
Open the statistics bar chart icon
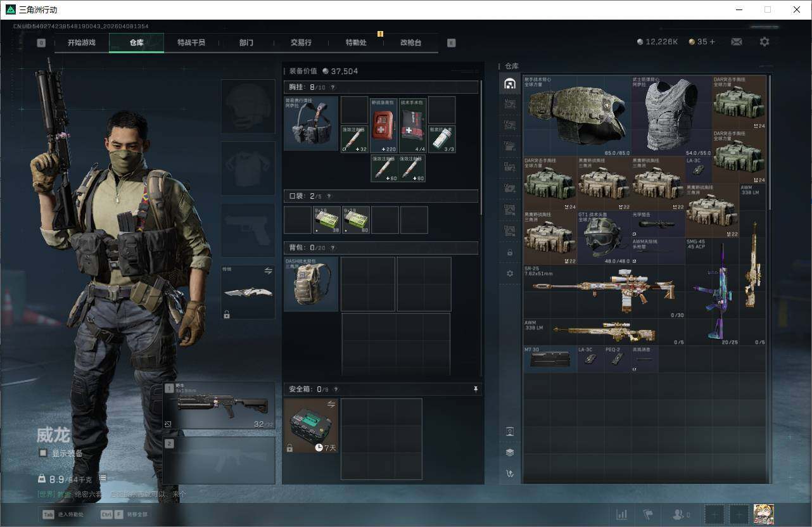622,514
